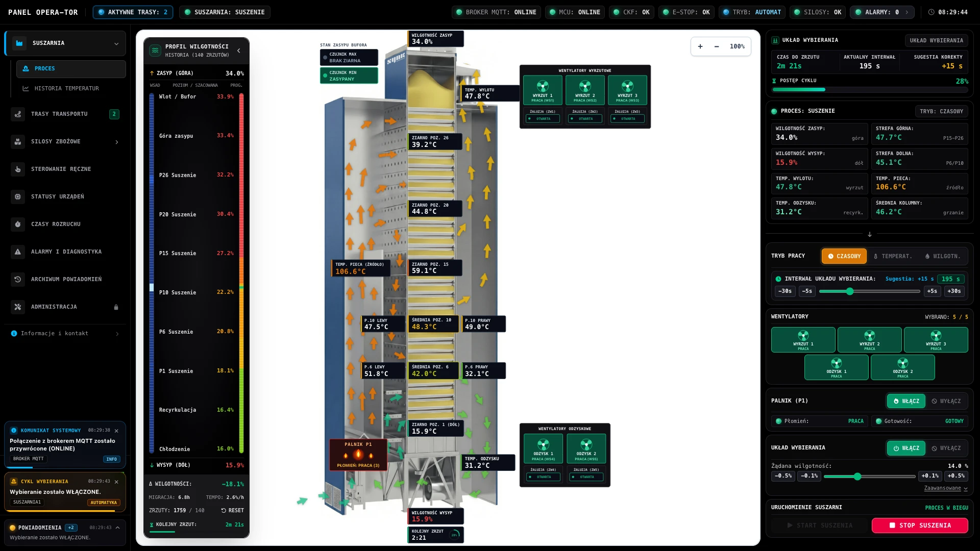Adjust the Interwał układu wybierania slider
This screenshot has height=551, width=980.
click(869, 291)
